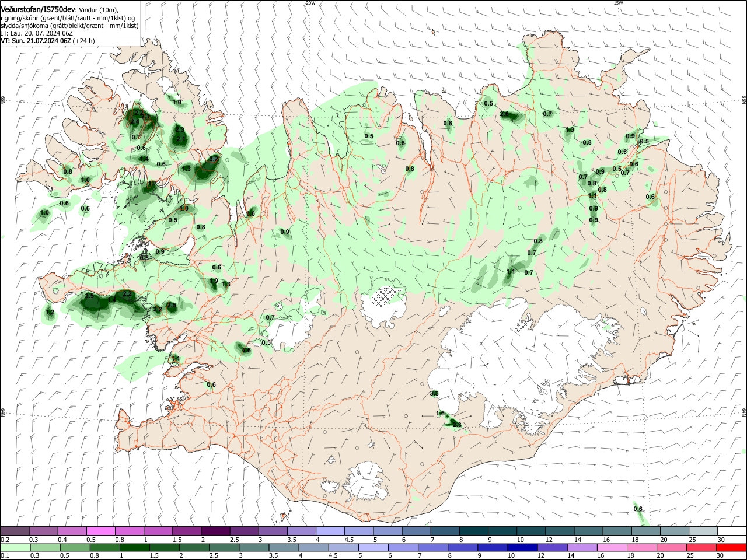Click the snow legend swatch starting at 1.5
This screenshot has width=747, height=560.
pos(186,531)
